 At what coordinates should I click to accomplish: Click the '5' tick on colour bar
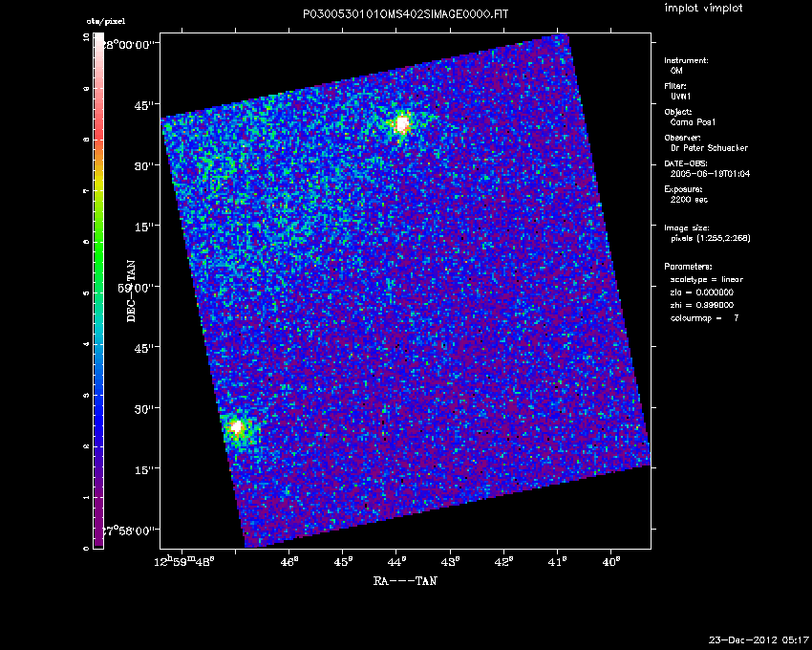(x=86, y=293)
